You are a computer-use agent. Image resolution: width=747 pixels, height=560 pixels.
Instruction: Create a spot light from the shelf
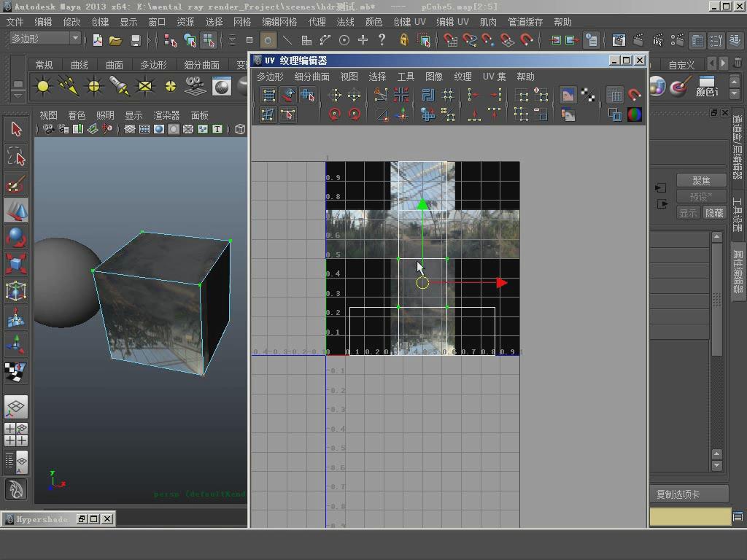point(119,86)
